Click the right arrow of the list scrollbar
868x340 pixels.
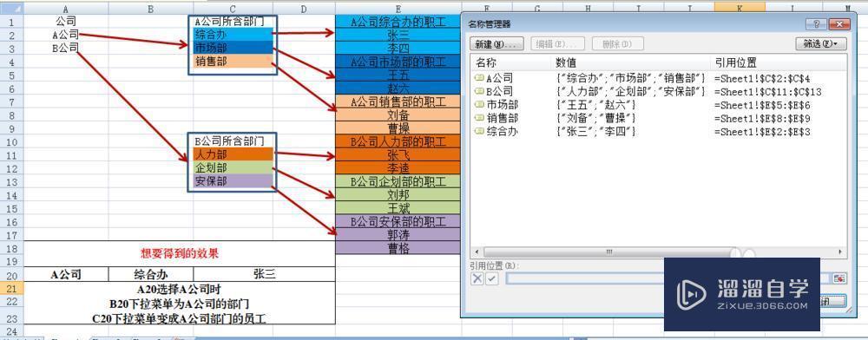point(840,252)
